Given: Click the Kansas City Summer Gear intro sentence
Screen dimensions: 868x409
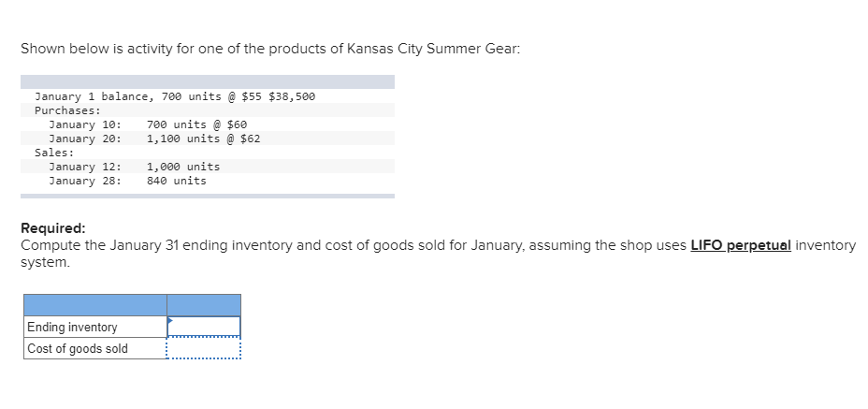Looking at the screenshot, I should click(x=270, y=50).
